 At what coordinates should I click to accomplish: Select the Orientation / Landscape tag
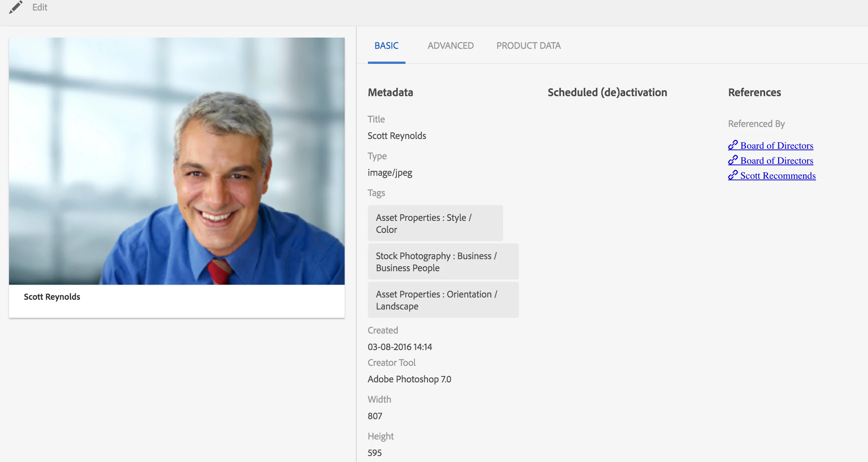click(x=443, y=300)
